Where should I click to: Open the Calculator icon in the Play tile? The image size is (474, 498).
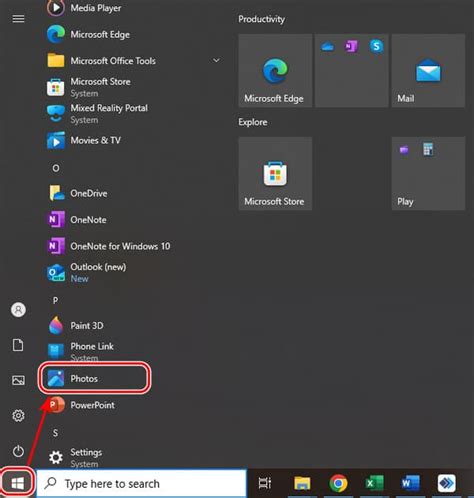click(x=428, y=149)
